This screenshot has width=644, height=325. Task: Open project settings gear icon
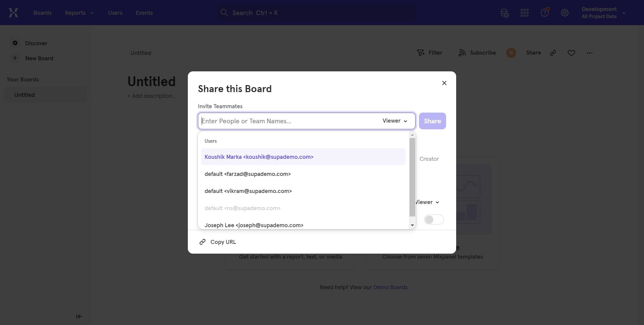(565, 12)
